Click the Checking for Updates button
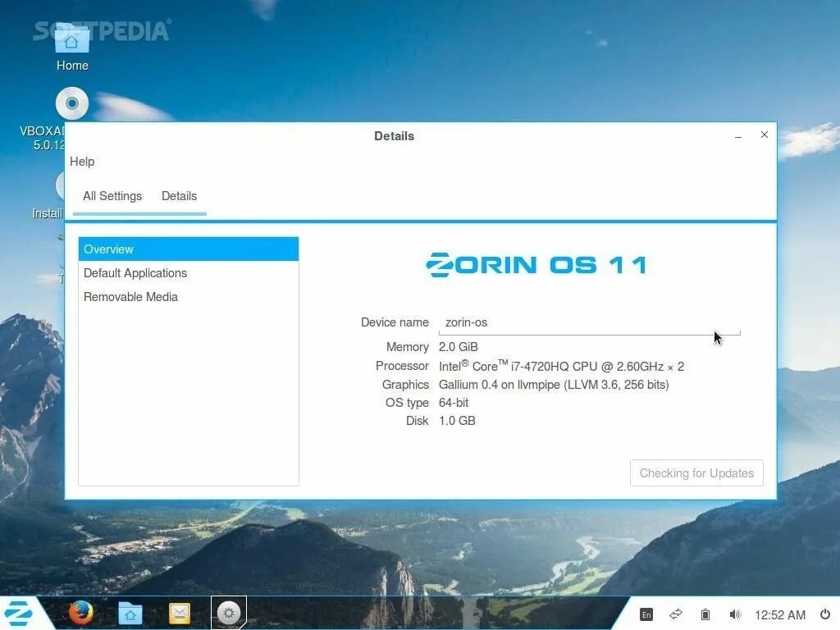This screenshot has width=840, height=630. click(696, 473)
